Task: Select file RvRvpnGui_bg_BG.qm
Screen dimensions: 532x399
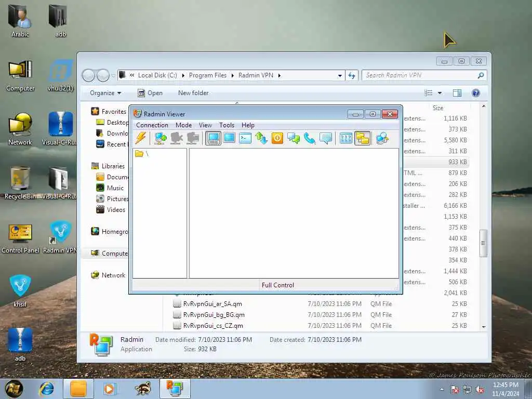Action: point(214,314)
